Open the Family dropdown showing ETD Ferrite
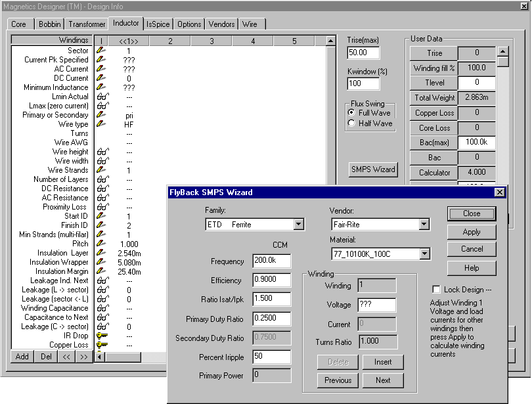 [299, 225]
